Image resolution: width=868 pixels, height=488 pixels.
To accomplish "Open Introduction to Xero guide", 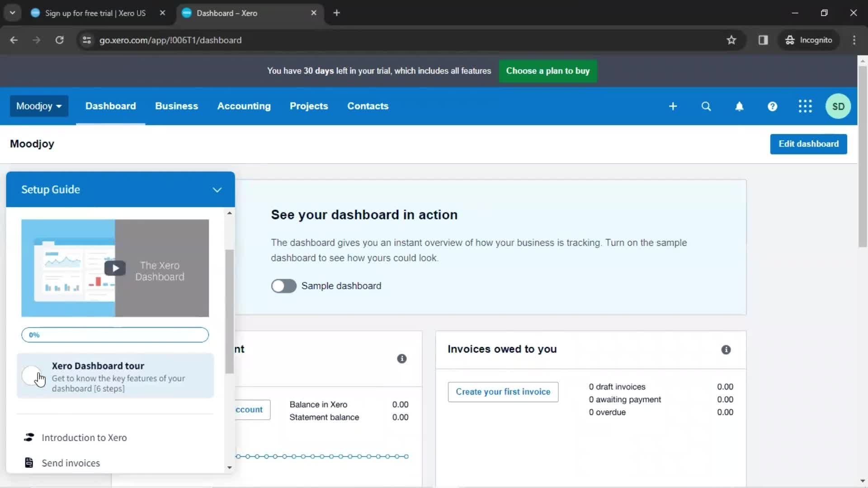I will pos(84,437).
